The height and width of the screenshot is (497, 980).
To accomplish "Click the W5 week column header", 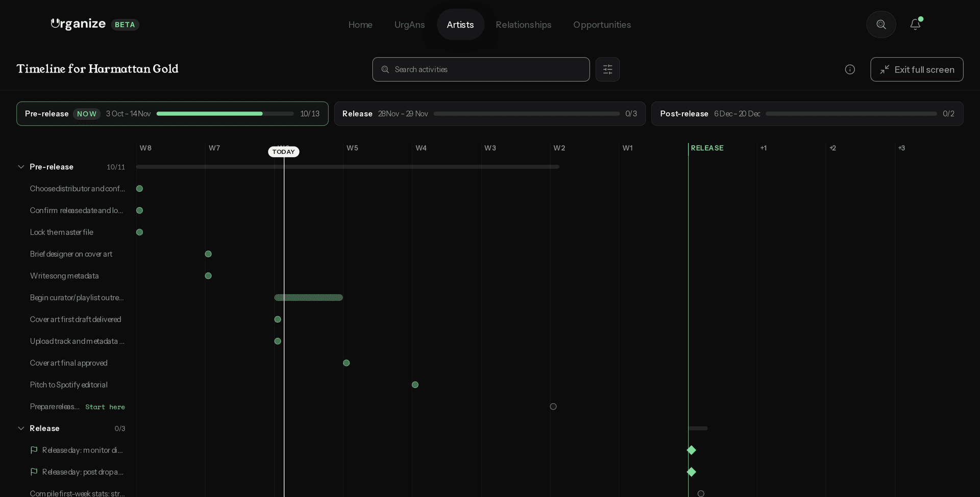I will tap(352, 148).
